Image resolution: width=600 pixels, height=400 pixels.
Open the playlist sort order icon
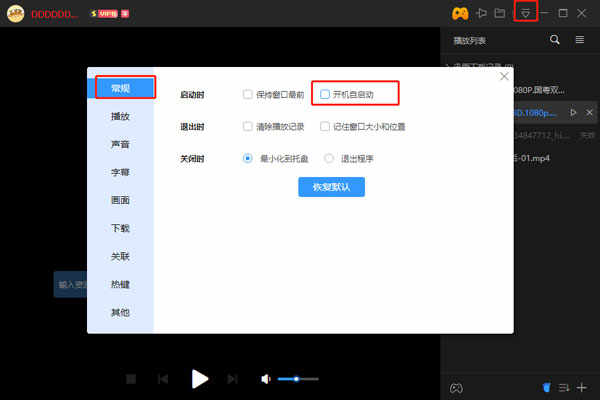[x=564, y=388]
